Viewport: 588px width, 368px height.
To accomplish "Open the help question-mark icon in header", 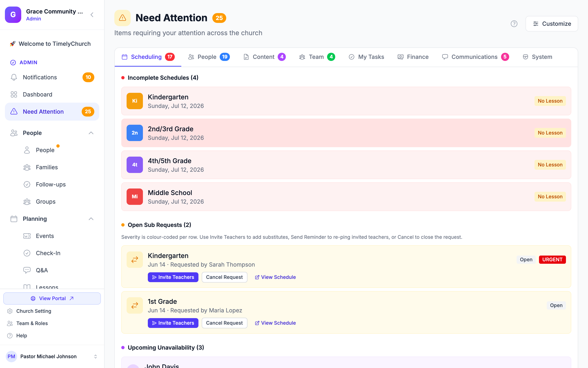I will pyautogui.click(x=514, y=24).
